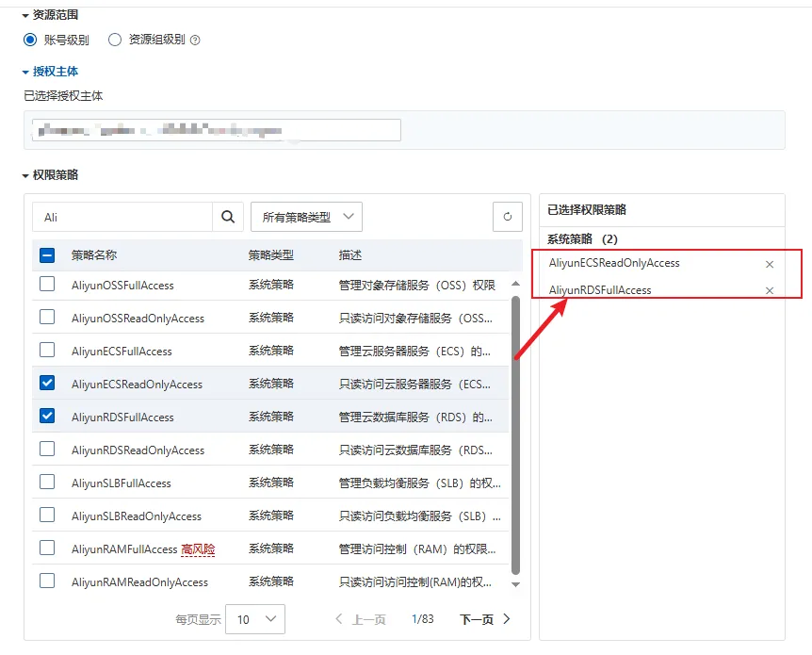This screenshot has width=812, height=655.
Task: Click the AliyunRDSReadOnlyAccess policy name
Action: [x=138, y=450]
